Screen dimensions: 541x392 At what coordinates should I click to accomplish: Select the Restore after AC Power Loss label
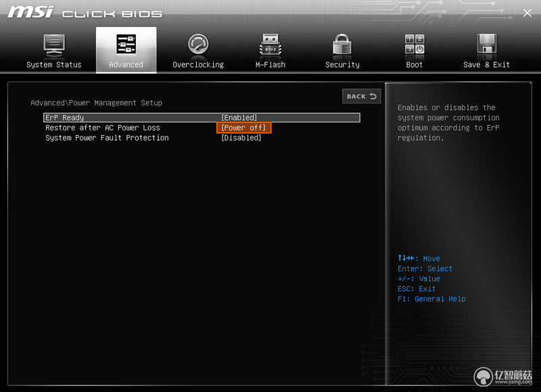tap(103, 128)
